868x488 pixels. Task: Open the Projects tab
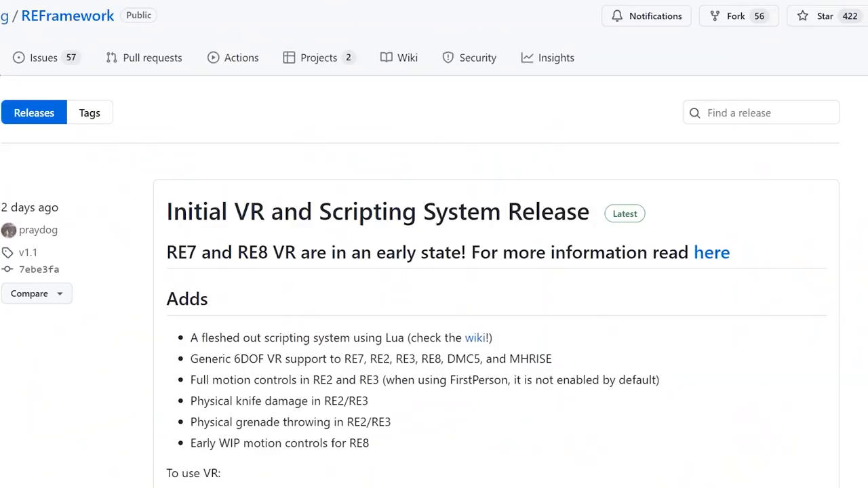(319, 58)
